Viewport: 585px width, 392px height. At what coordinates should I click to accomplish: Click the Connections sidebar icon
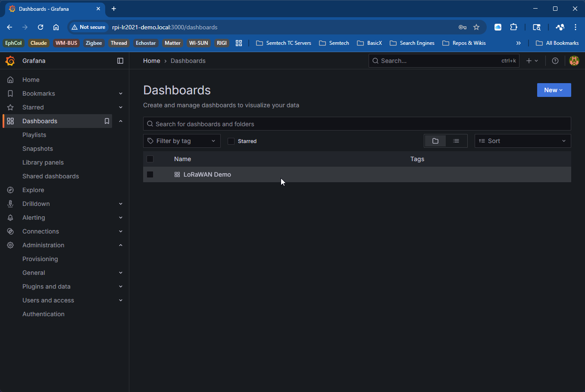coord(10,231)
